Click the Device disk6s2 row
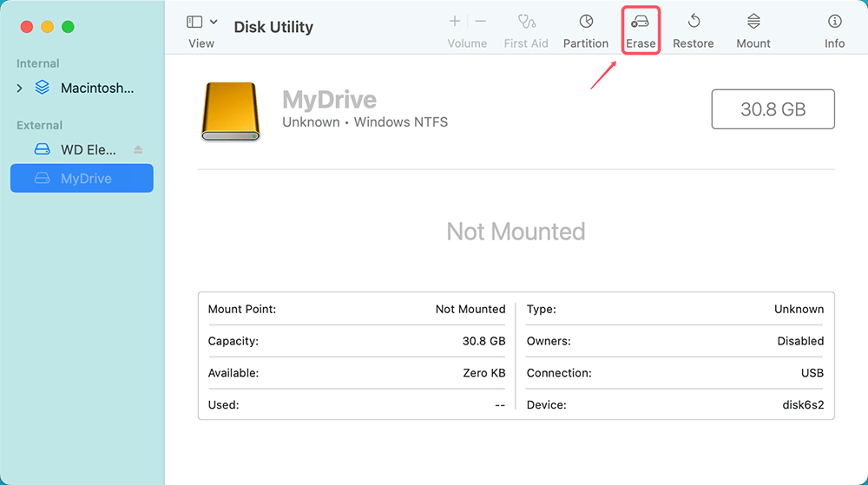The height and width of the screenshot is (485, 868). pyautogui.click(x=674, y=405)
